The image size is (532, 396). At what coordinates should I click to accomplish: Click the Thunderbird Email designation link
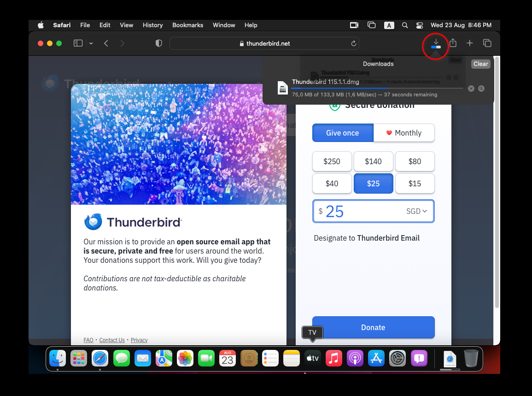tap(388, 238)
